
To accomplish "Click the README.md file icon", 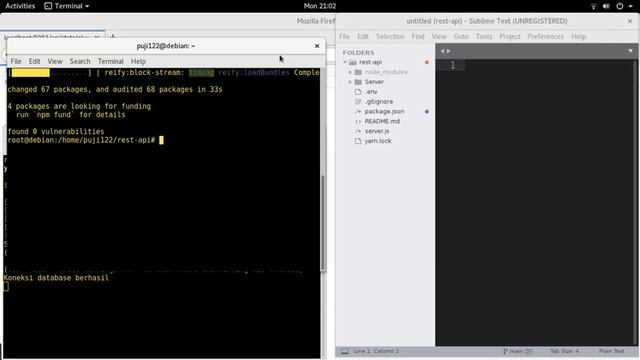I will click(x=358, y=121).
